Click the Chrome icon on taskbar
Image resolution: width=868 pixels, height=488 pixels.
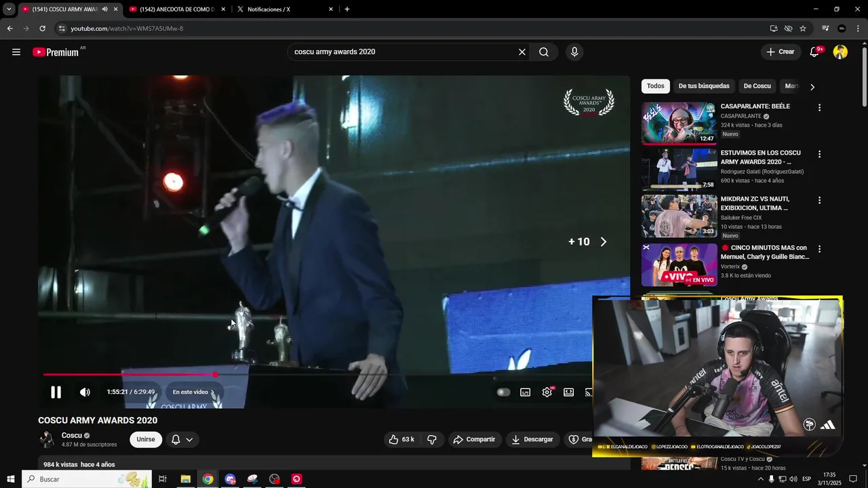coord(208,479)
